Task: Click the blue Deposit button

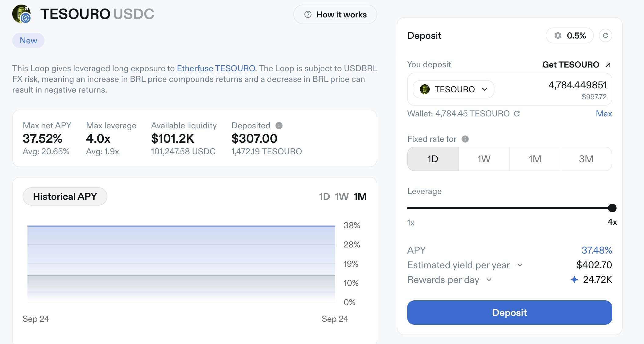Action: point(510,313)
